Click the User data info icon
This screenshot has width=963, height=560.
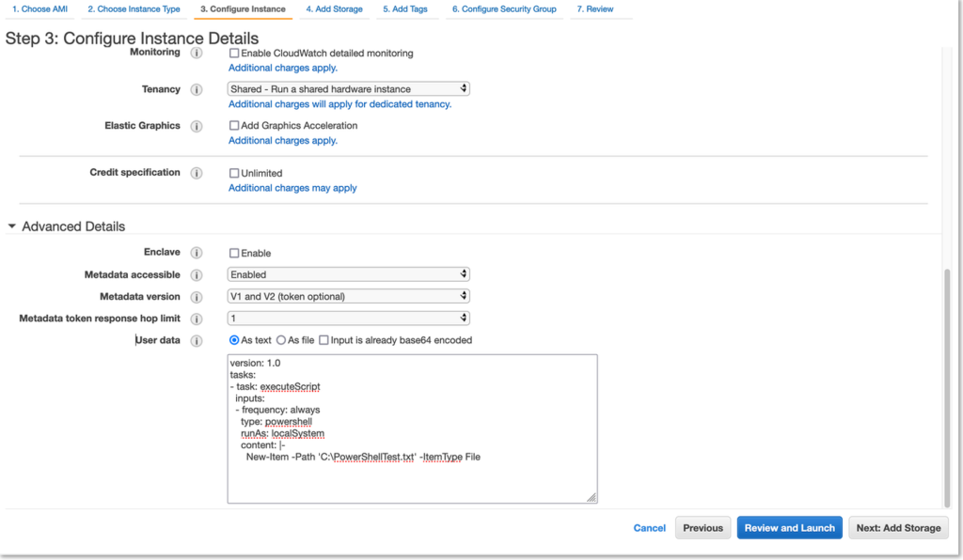pyautogui.click(x=197, y=340)
